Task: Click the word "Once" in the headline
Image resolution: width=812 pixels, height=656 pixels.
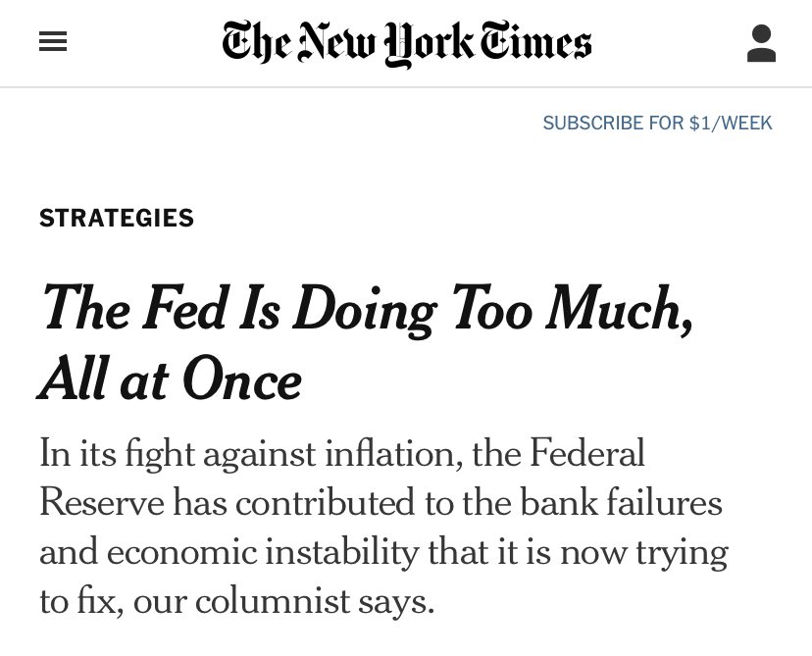Action: pos(252,380)
